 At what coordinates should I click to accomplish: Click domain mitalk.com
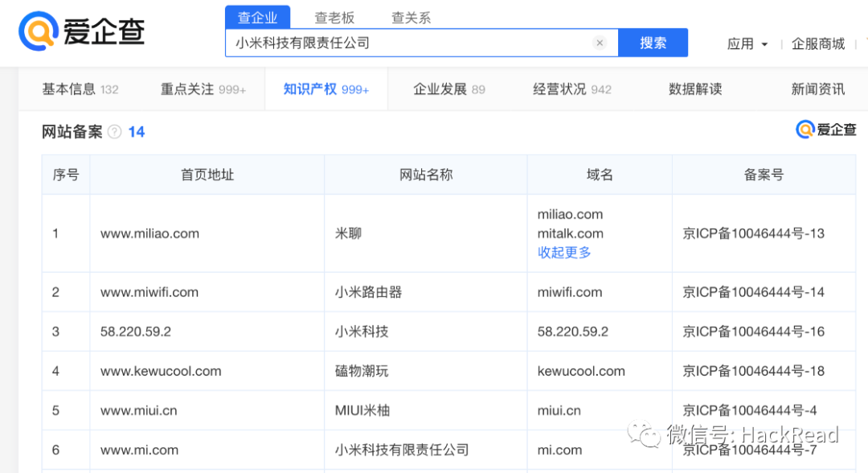click(x=570, y=233)
